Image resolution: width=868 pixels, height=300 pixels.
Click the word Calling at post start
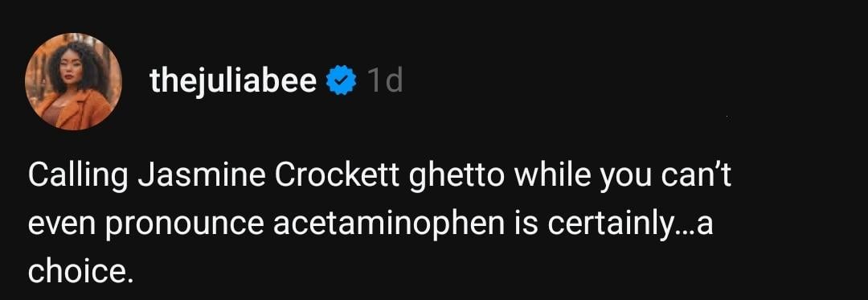point(78,178)
